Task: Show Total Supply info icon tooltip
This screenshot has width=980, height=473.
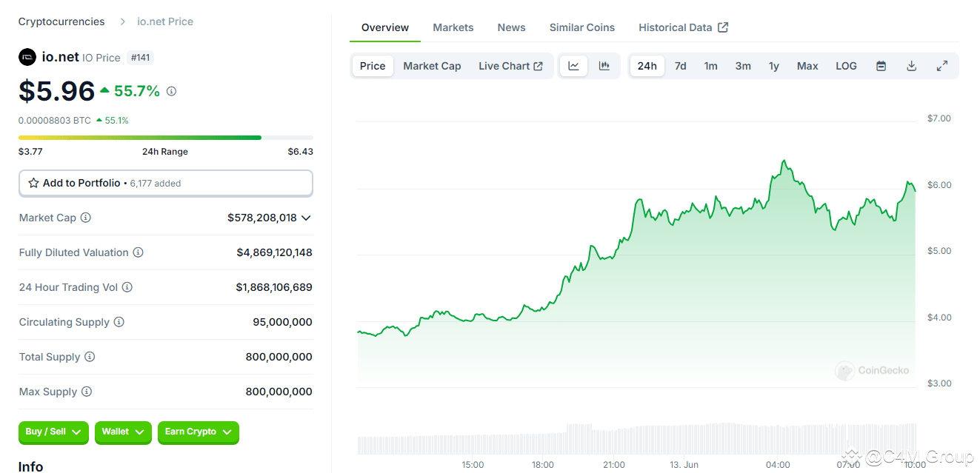Action: coord(90,357)
